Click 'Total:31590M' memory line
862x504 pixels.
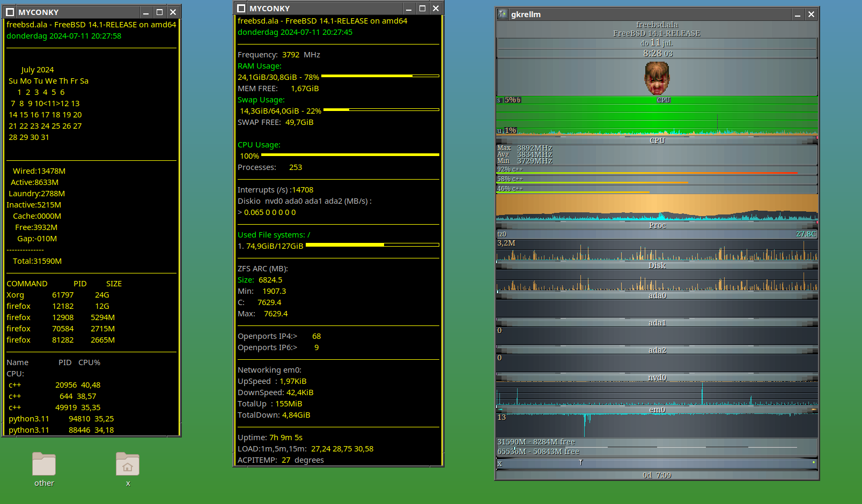[x=38, y=261]
